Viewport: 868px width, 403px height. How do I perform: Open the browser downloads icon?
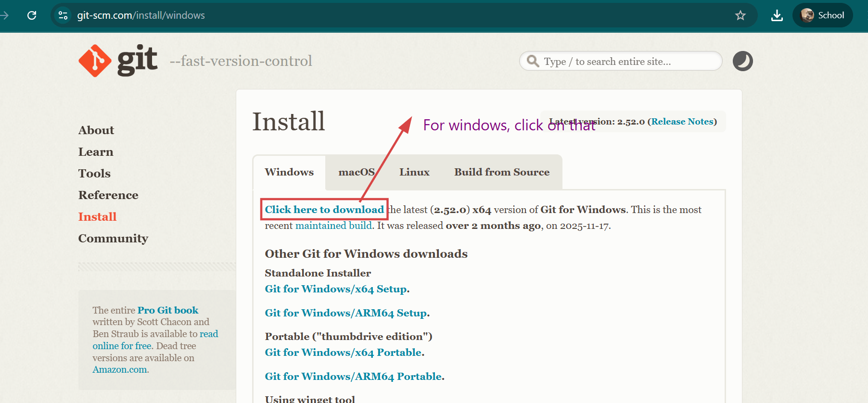coord(777,15)
